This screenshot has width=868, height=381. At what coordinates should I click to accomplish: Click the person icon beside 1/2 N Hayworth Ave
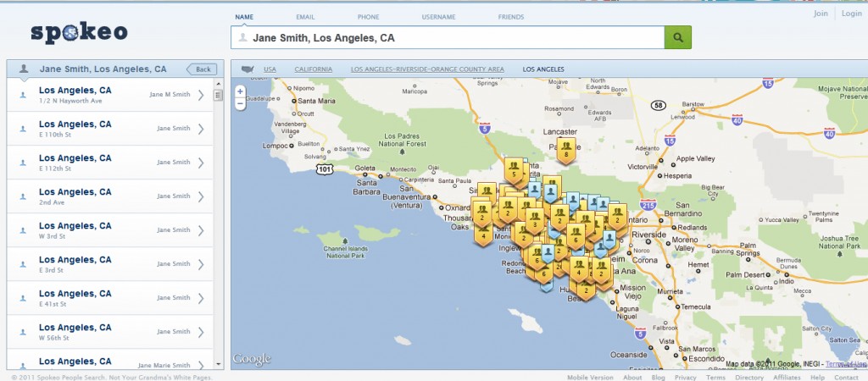click(x=23, y=95)
